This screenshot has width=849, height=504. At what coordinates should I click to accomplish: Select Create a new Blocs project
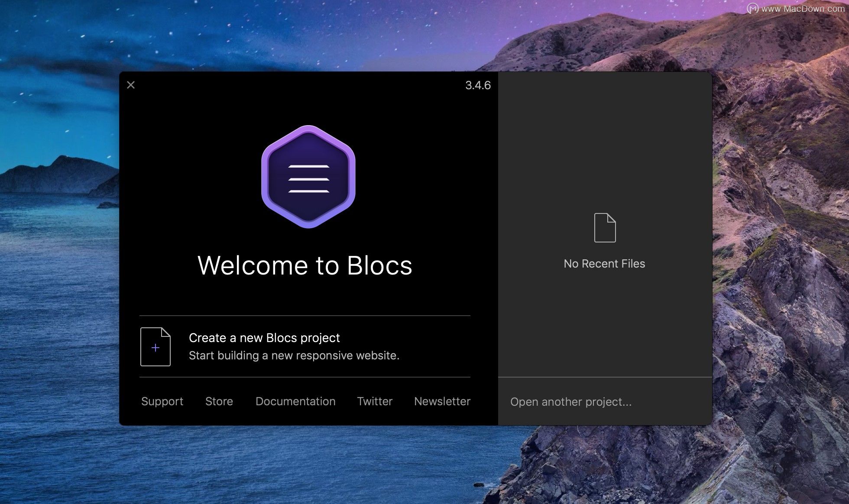click(264, 338)
